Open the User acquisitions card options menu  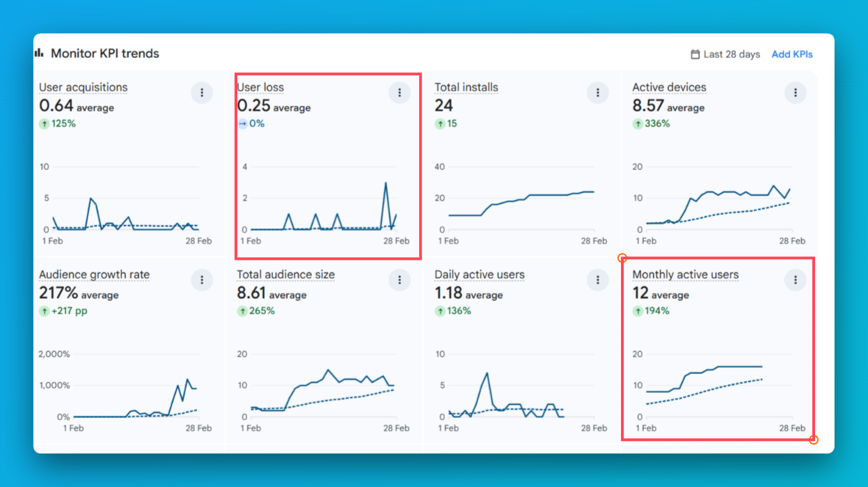(x=202, y=93)
